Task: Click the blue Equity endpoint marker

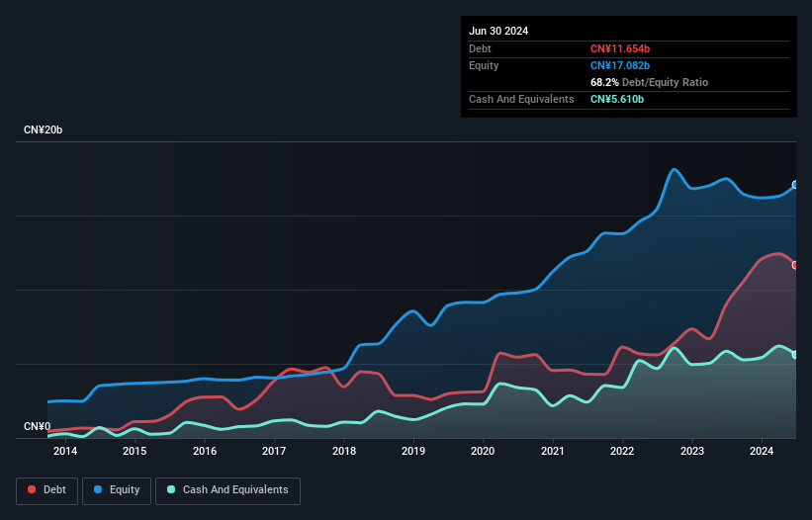Action: click(796, 185)
